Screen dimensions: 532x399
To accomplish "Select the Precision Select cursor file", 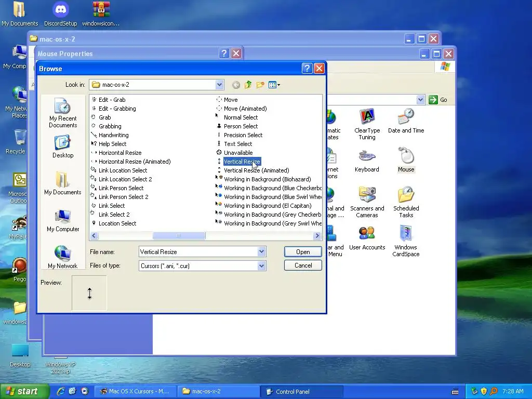I will pyautogui.click(x=240, y=135).
